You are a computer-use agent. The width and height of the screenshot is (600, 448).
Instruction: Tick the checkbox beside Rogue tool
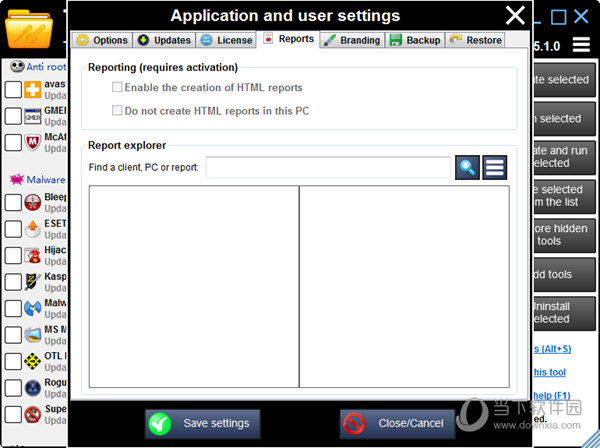point(13,388)
